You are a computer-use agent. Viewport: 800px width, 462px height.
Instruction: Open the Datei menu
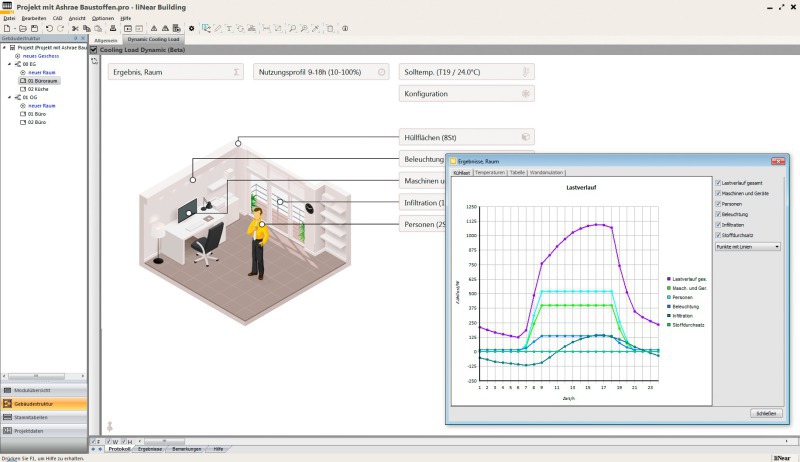click(9, 18)
